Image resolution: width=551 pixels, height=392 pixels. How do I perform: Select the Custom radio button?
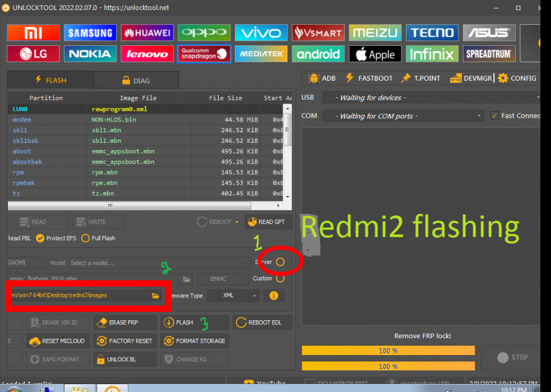pos(280,278)
